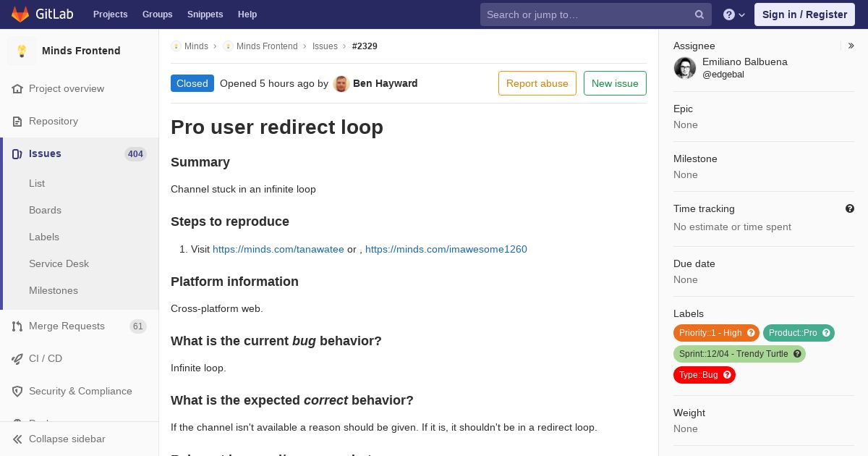Screen dimensions: 868x456
Task: Open the minds.com/tanawatee link
Action: [x=278, y=249]
